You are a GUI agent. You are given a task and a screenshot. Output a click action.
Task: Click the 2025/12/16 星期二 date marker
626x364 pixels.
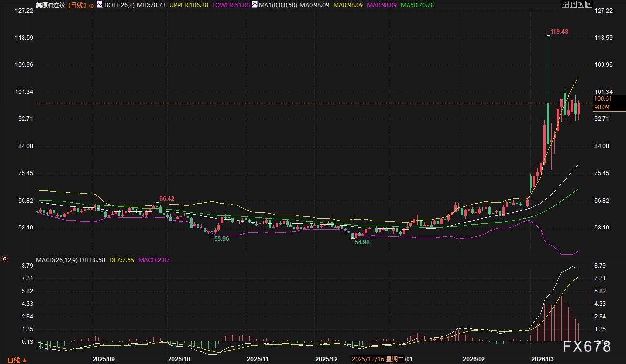377,359
